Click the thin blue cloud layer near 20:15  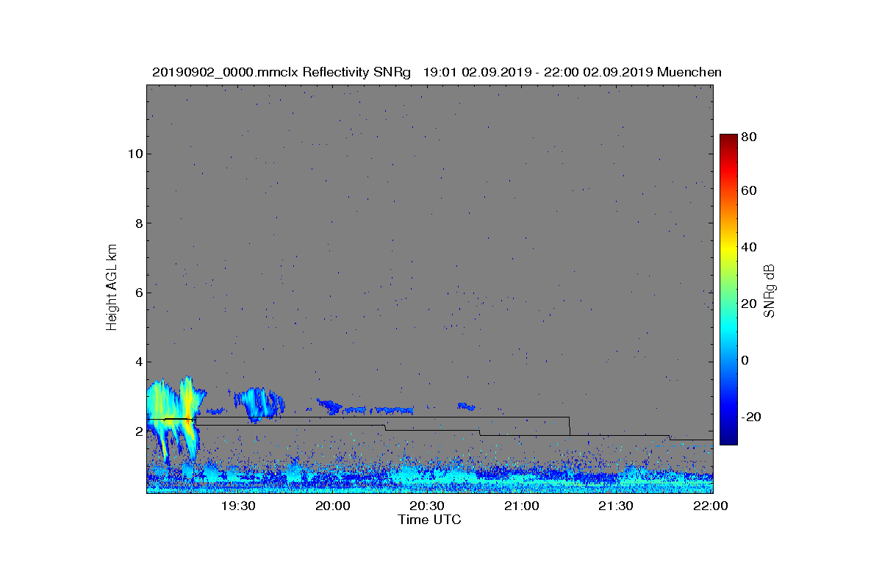380,409
